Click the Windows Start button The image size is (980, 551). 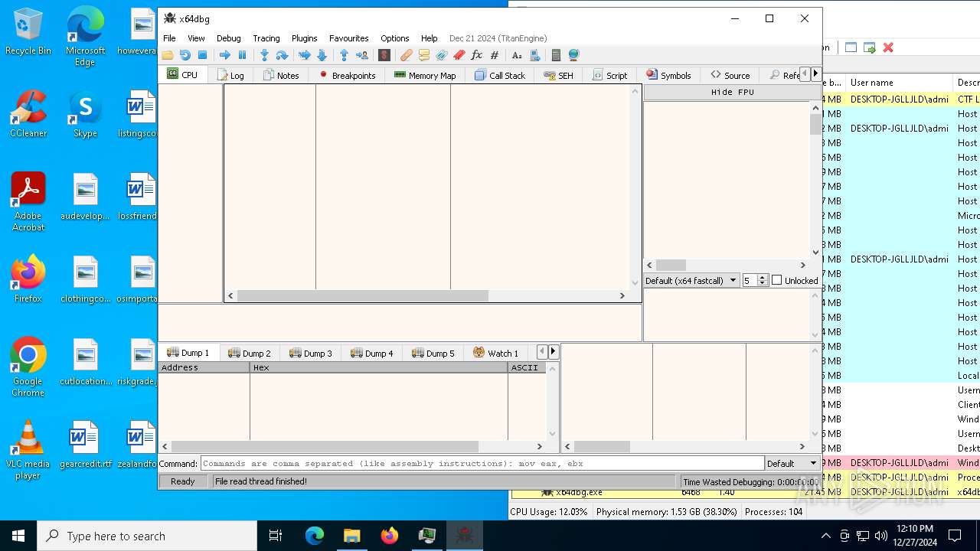[18, 536]
